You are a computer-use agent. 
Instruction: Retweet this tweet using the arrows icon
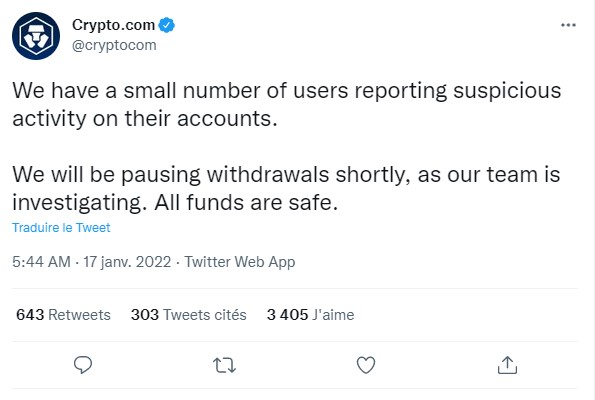click(x=224, y=365)
